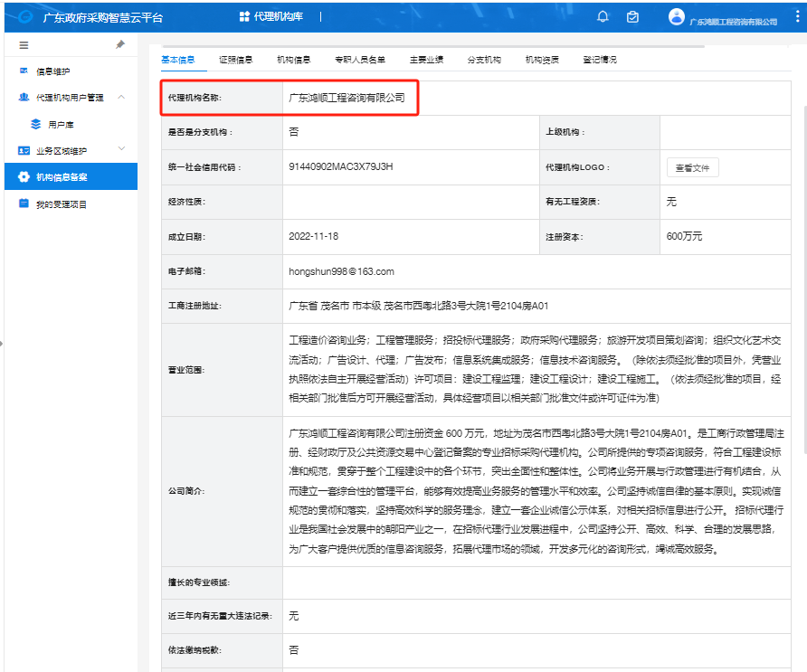Image resolution: width=807 pixels, height=672 pixels.
Task: Click the 统一社会信用代码 field label
Action: coord(204,167)
